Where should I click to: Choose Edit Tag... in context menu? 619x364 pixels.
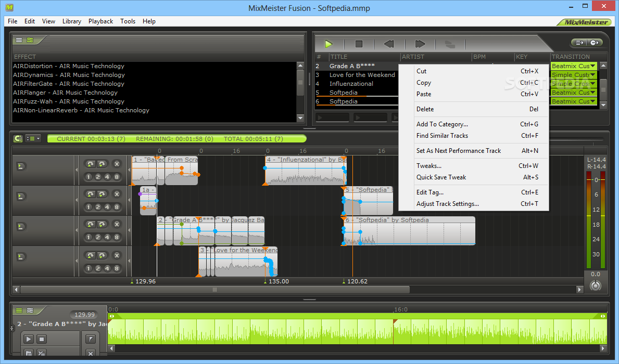coord(474,192)
